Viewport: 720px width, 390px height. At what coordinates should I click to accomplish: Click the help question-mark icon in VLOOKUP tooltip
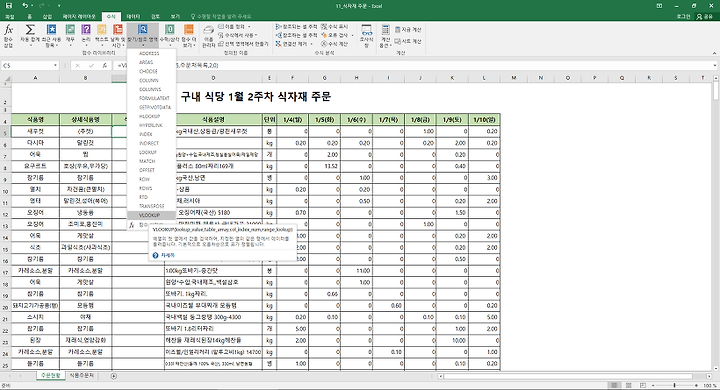click(155, 255)
